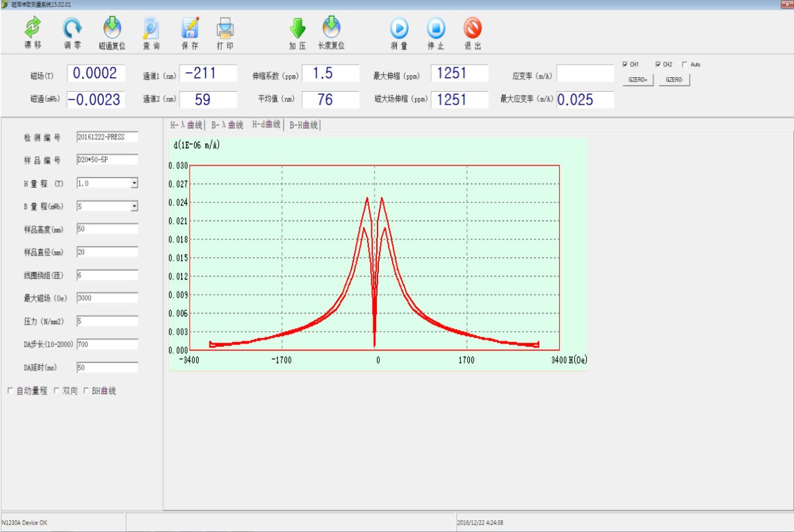Tick the 双向 bidirectional checkbox
The height and width of the screenshot is (532, 794).
[56, 391]
